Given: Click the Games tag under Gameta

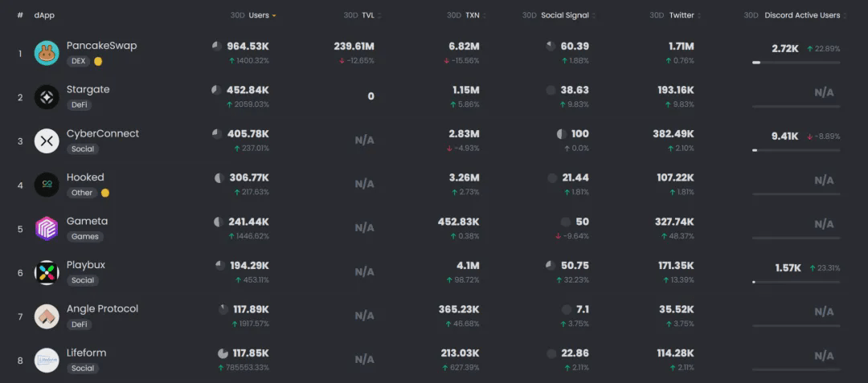Looking at the screenshot, I should [x=84, y=237].
